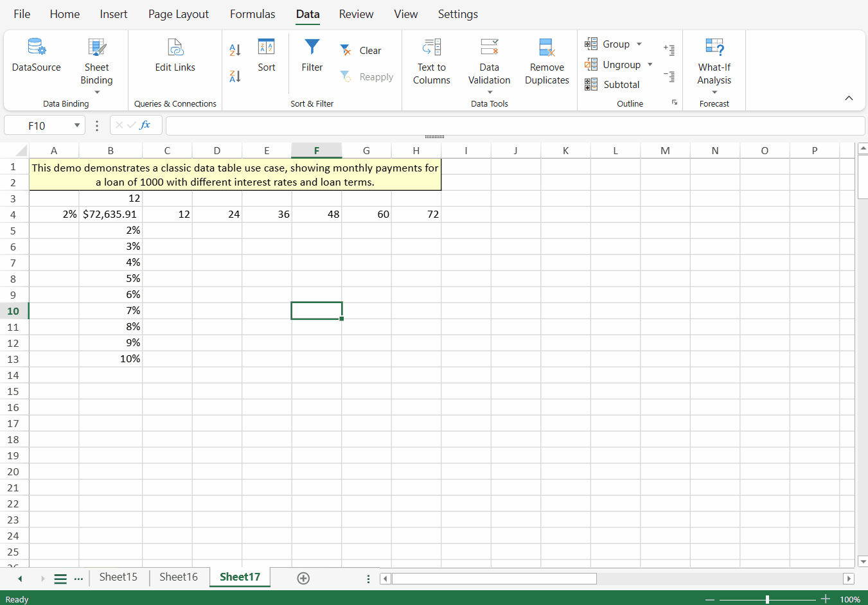The image size is (868, 605).
Task: Open Text to Columns
Action: (x=432, y=62)
